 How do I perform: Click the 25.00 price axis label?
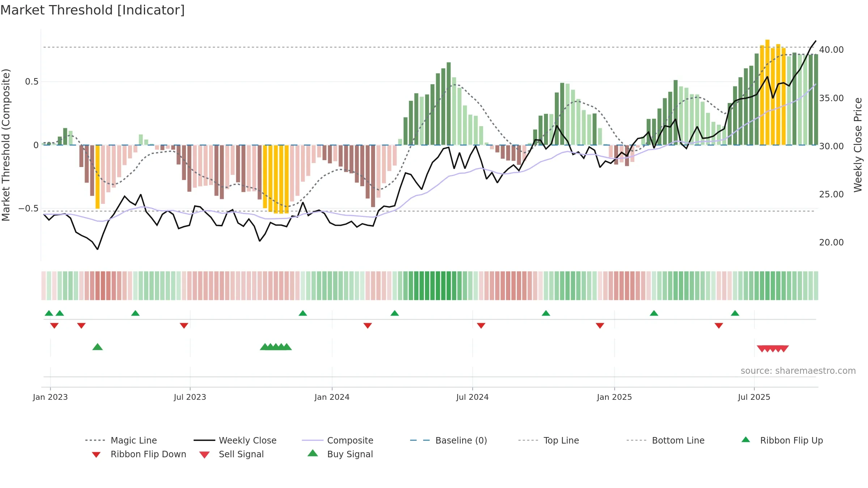(x=831, y=194)
